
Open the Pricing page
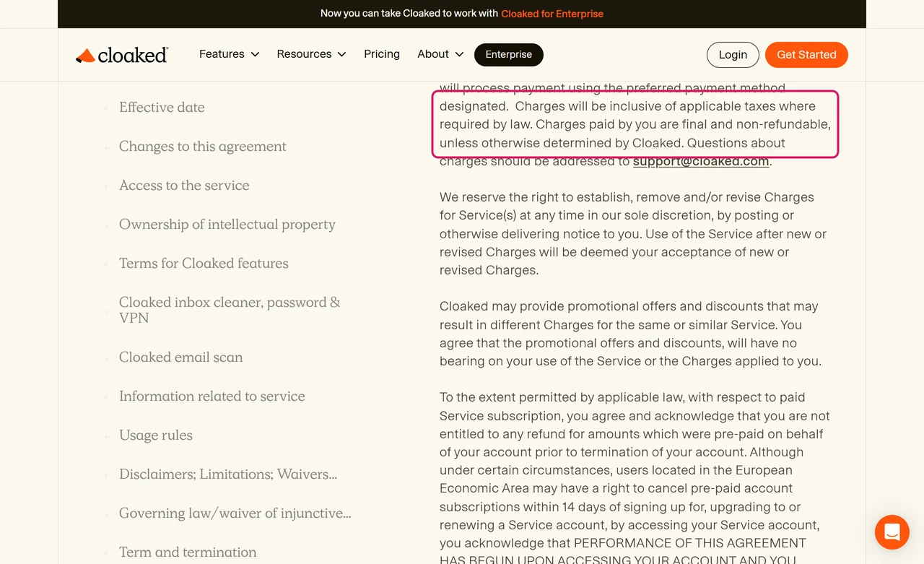coord(382,54)
